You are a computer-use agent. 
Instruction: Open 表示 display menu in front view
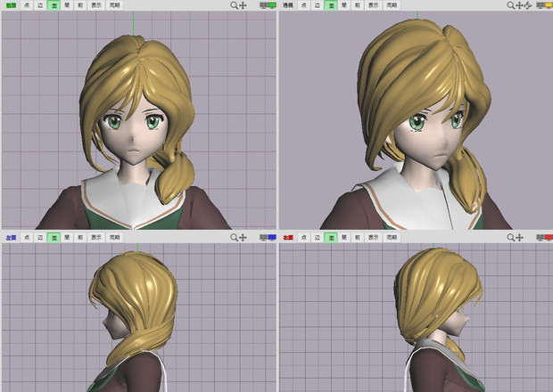pyautogui.click(x=96, y=5)
